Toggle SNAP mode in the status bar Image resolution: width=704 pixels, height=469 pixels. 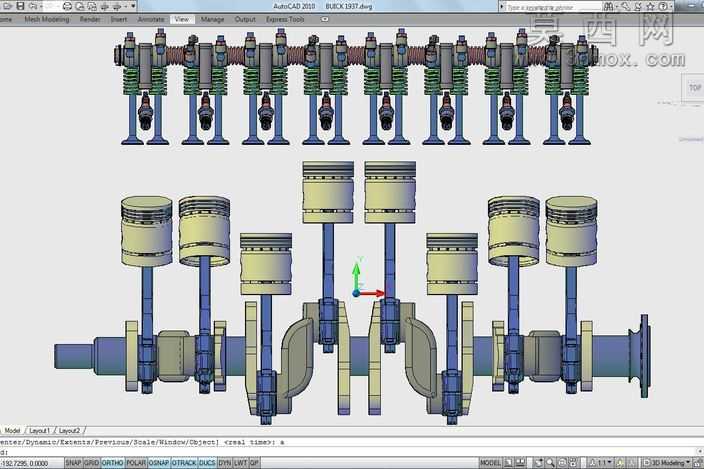[73, 463]
